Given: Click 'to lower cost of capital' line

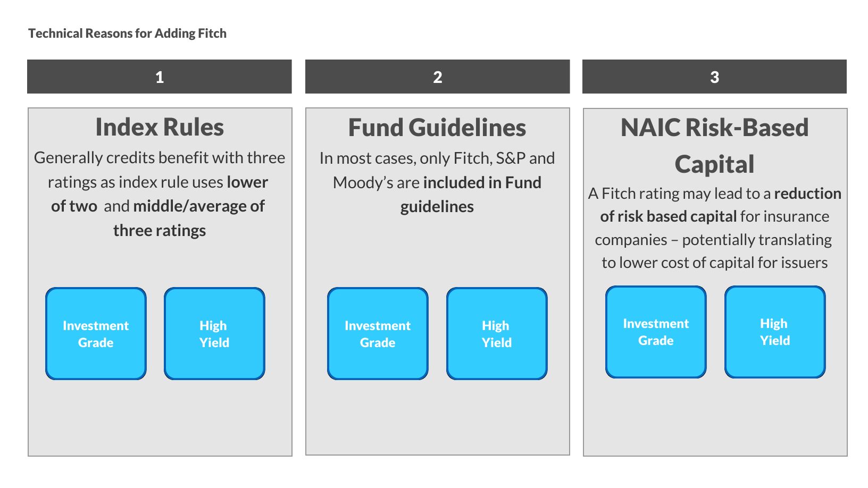Looking at the screenshot, I should coord(714,263).
